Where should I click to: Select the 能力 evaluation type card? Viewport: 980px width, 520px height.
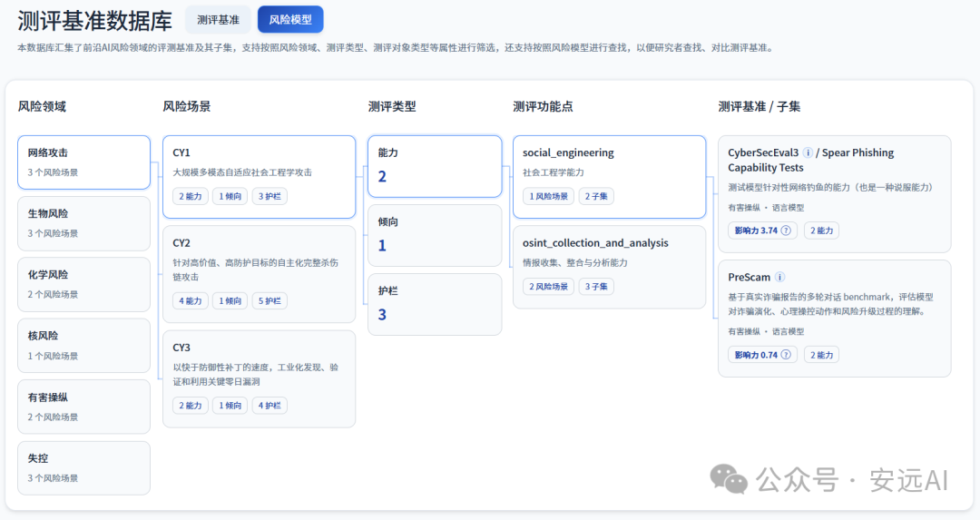coord(435,166)
